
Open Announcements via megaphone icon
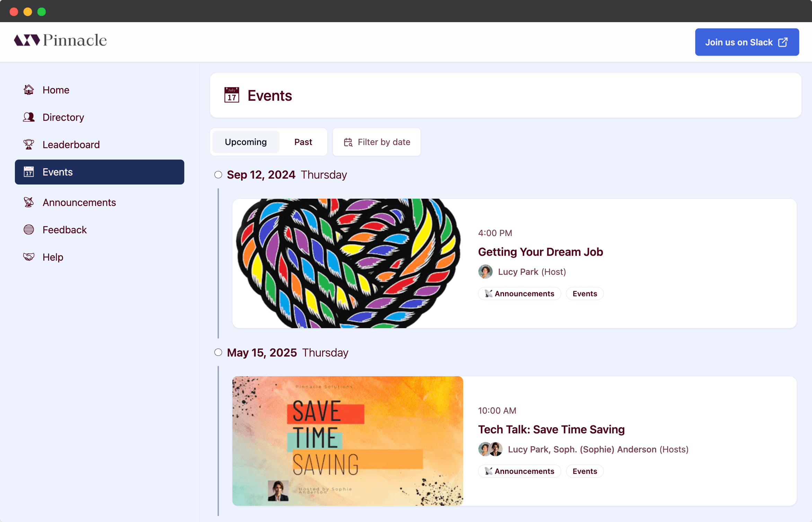click(x=28, y=202)
